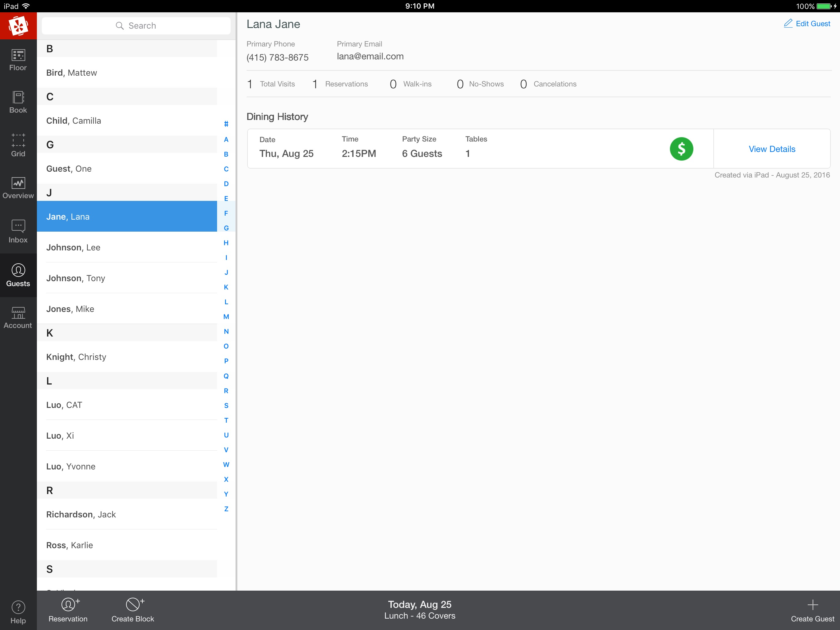Jump to letter J in index
The width and height of the screenshot is (840, 630).
[226, 273]
